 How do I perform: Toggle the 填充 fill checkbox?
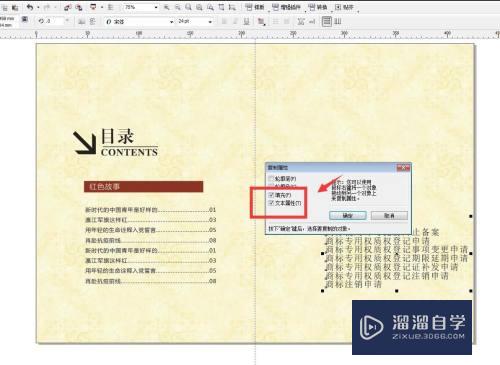pos(271,195)
